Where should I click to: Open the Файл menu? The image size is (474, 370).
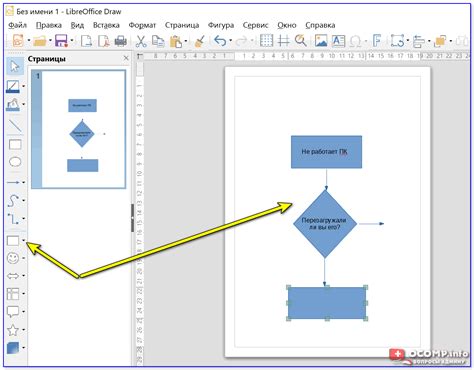tap(18, 25)
